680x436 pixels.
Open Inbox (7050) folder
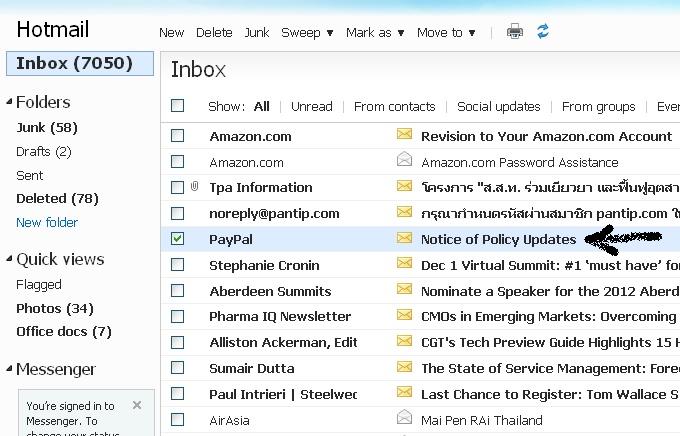80,63
